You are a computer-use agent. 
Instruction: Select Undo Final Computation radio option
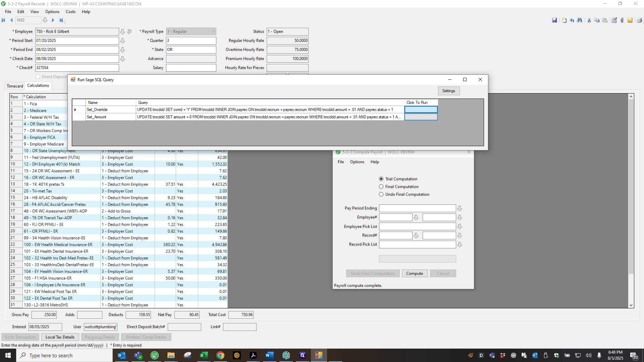point(381,194)
